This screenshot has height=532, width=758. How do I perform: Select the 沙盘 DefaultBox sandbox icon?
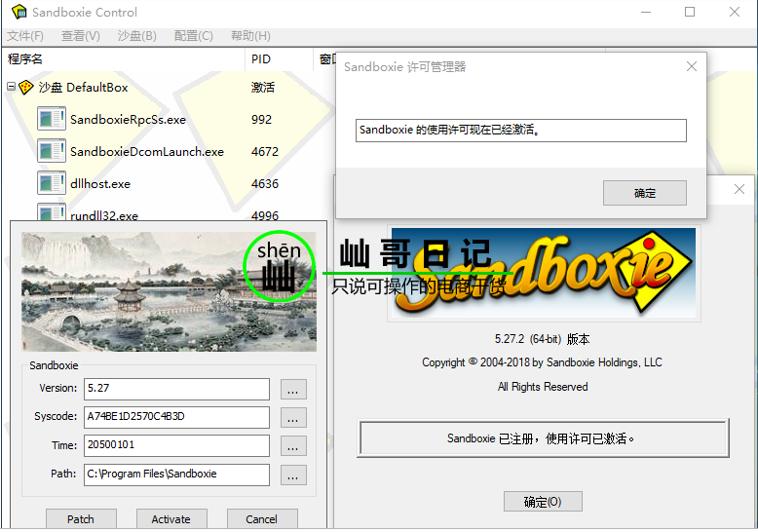(x=25, y=87)
